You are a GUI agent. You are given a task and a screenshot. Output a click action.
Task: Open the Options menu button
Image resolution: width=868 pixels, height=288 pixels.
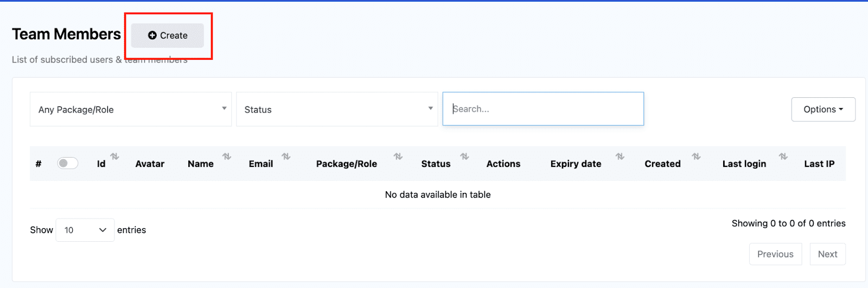[x=823, y=109]
